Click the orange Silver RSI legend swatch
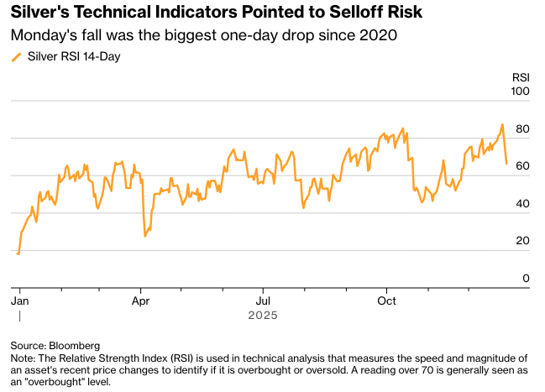545x392 pixels. tap(16, 58)
